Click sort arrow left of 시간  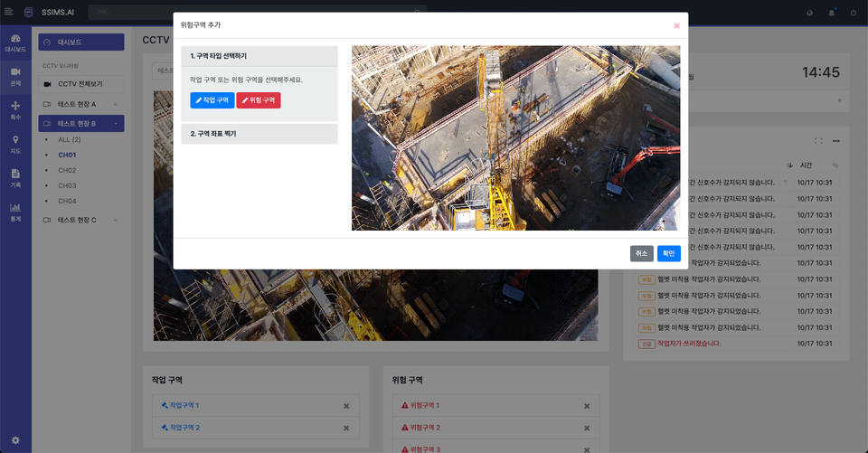[790, 165]
